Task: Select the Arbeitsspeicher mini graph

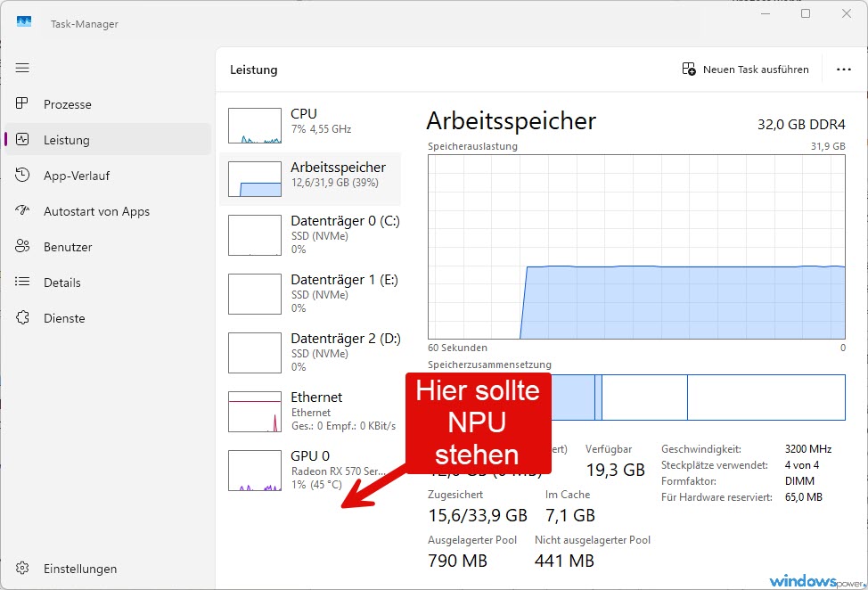Action: [255, 179]
